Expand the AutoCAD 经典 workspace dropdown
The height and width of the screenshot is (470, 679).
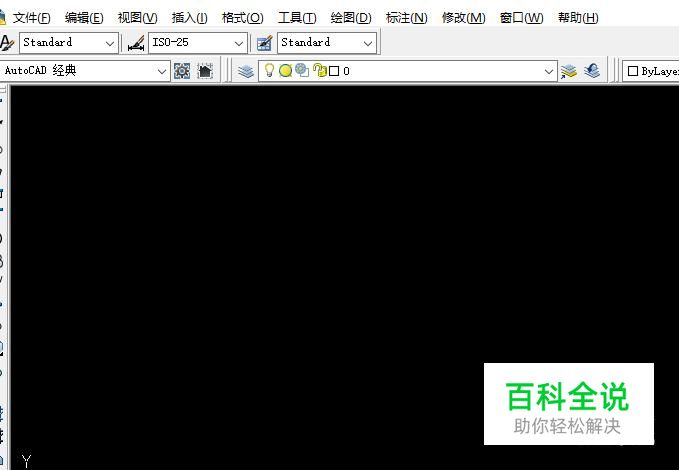click(162, 71)
